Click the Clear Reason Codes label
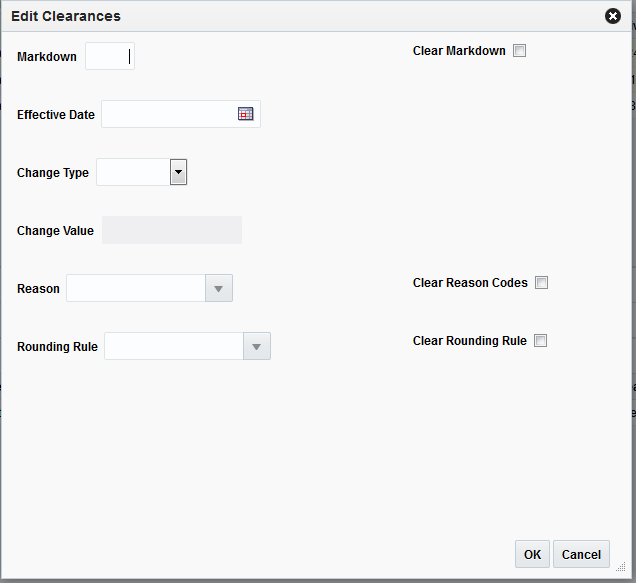 (x=470, y=283)
